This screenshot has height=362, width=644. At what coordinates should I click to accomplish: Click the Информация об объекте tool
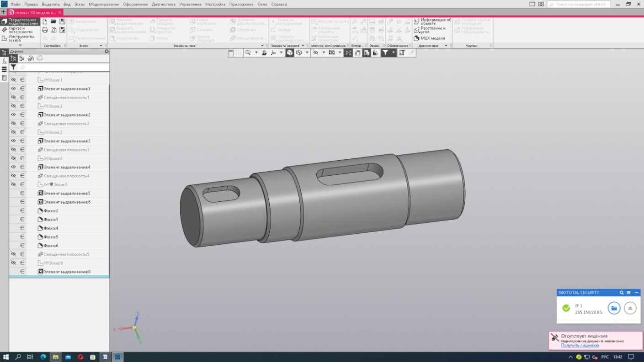coord(432,21)
